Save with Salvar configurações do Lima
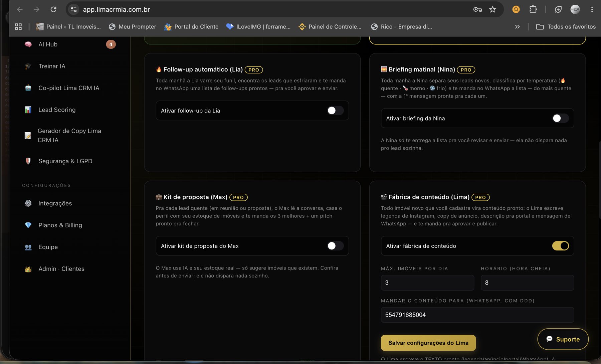The image size is (601, 364). click(428, 343)
